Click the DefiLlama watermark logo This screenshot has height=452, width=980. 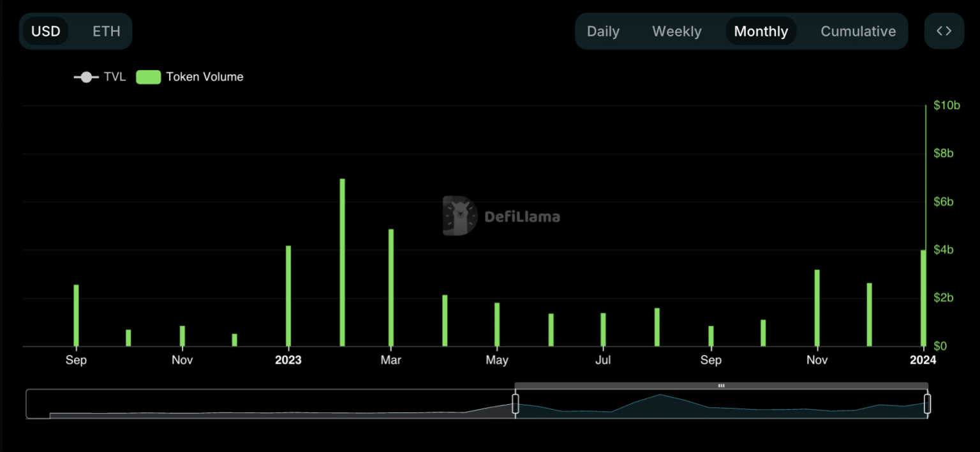[501, 216]
